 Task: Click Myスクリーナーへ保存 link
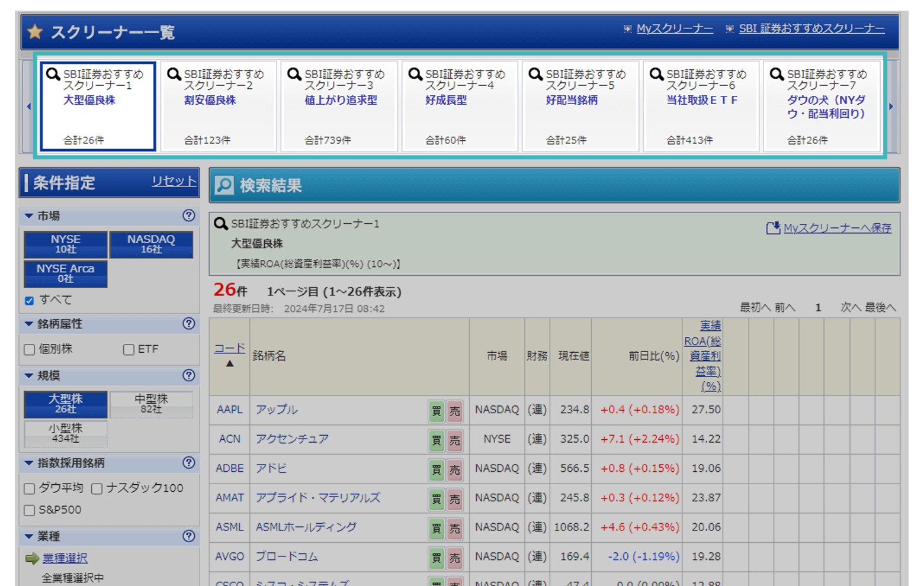[x=836, y=228]
